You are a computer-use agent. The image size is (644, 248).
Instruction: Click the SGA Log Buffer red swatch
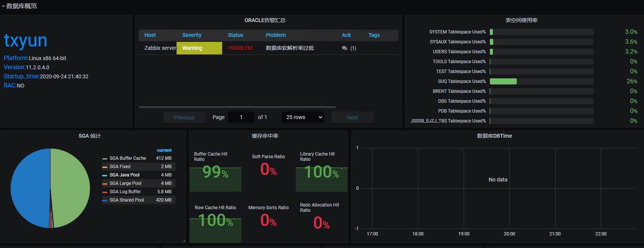click(105, 192)
